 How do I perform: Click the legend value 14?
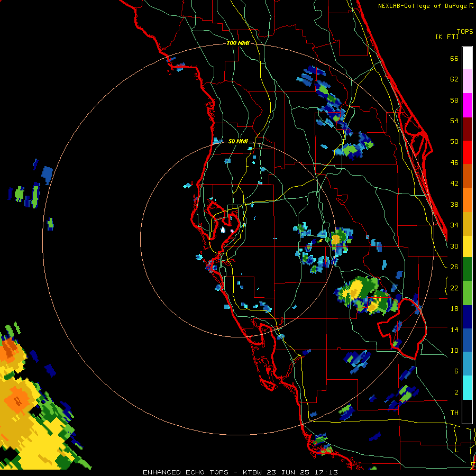click(454, 329)
